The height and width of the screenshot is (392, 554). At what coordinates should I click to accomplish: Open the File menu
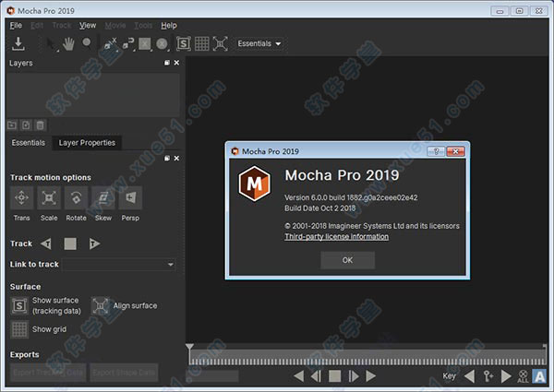click(x=16, y=26)
